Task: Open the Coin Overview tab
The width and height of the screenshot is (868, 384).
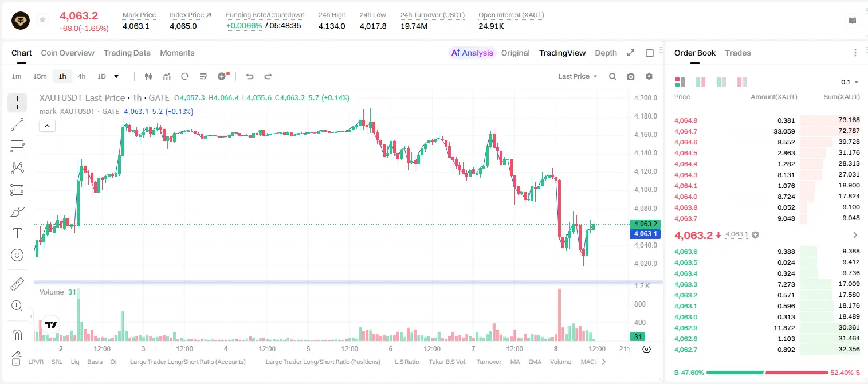Action: click(x=68, y=53)
